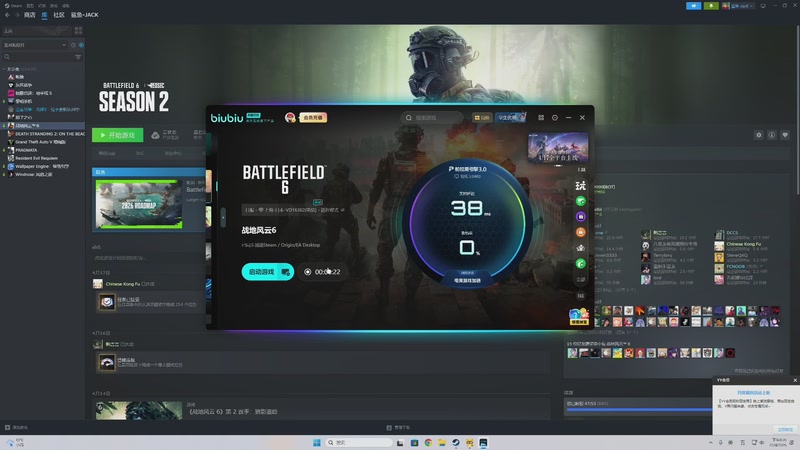Viewport: 800px width, 450px height.
Task: Open the biubiu four-square grid icon in title bar
Action: pos(541,117)
